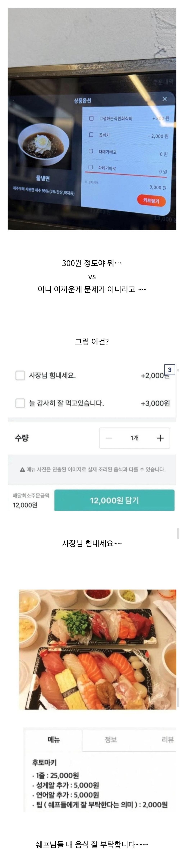Screen dimensions: 184x868
Task: Check the 고생하는직원회식비 option
Action: pos(91,118)
